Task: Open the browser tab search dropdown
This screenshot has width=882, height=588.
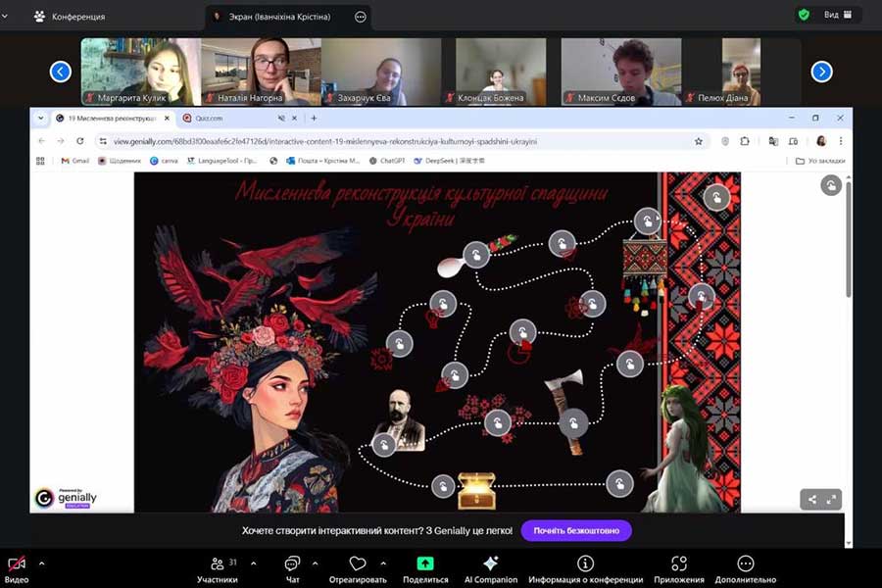Action: 40,119
